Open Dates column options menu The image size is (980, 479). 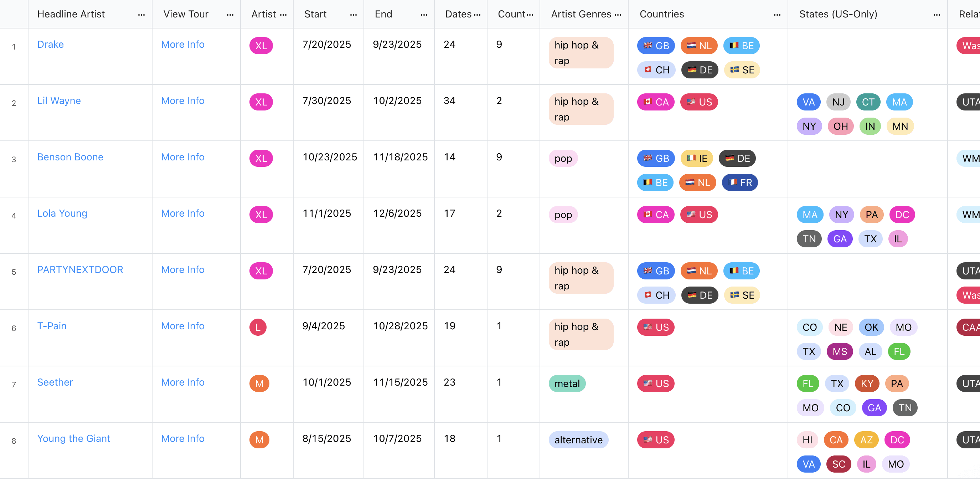(477, 15)
